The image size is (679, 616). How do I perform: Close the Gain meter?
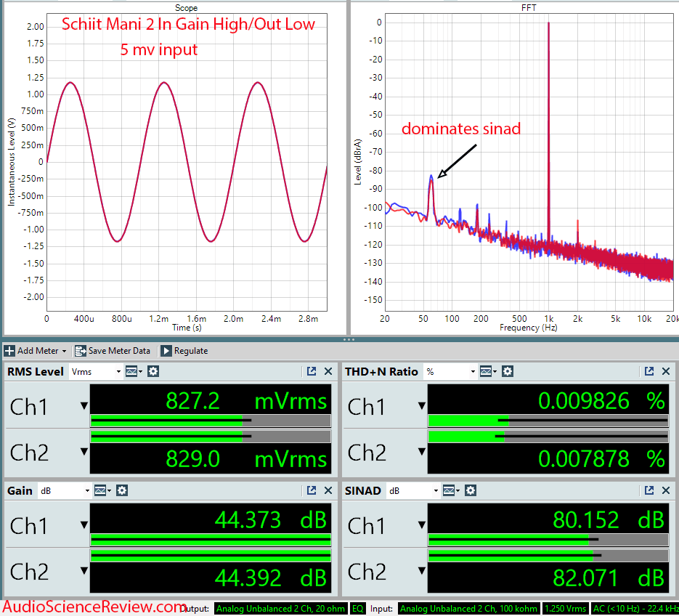pos(328,490)
